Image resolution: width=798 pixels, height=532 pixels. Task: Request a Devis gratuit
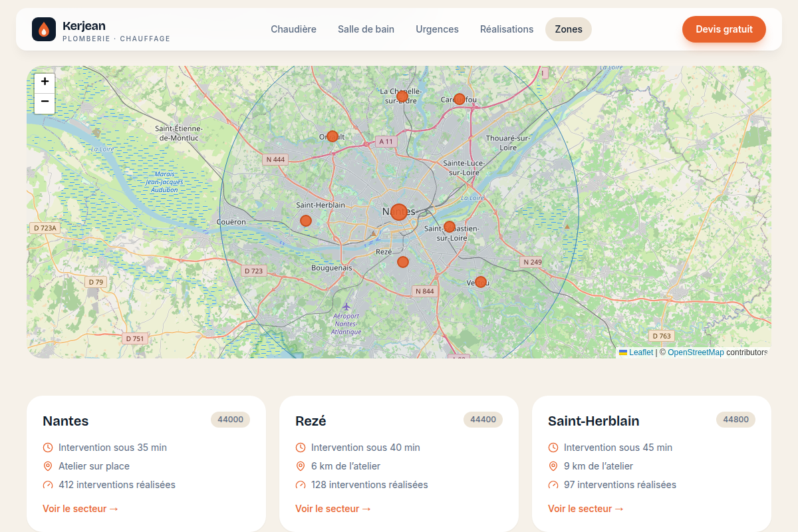pyautogui.click(x=724, y=29)
